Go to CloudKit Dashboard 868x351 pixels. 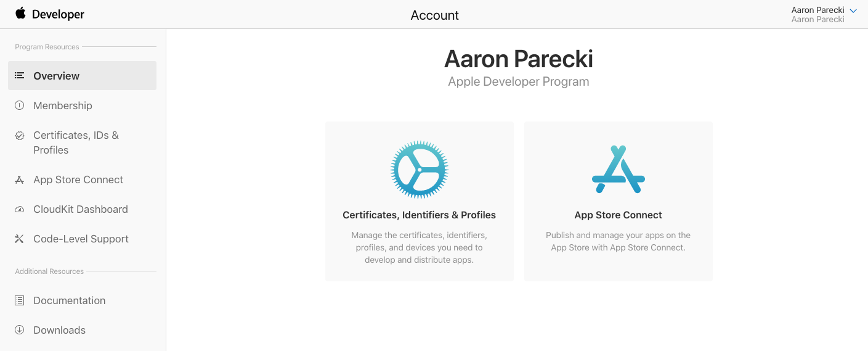tap(81, 209)
